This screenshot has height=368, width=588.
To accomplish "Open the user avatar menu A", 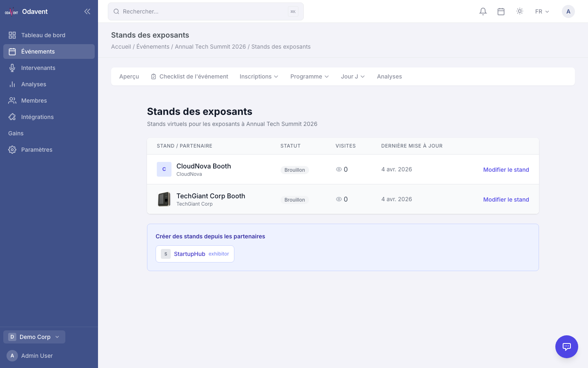I will point(568,11).
